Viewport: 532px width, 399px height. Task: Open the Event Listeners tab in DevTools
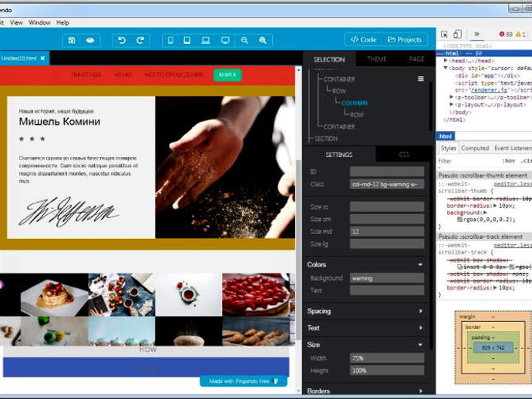513,148
